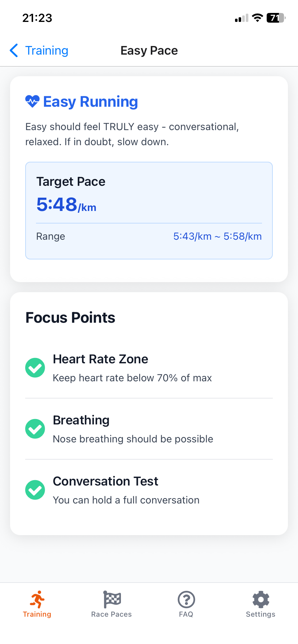Tap the green check beside Conversation Test

(x=35, y=490)
